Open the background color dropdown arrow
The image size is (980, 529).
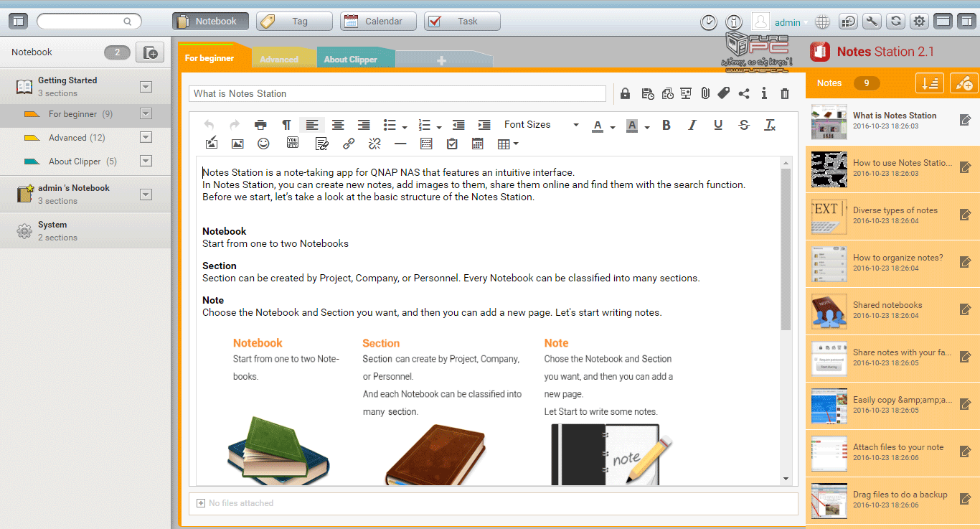647,127
